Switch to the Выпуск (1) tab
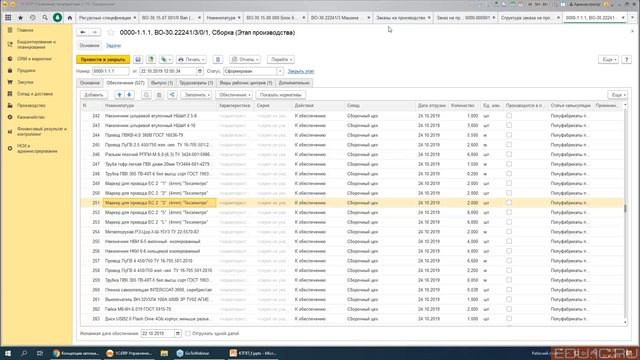 tap(162, 83)
